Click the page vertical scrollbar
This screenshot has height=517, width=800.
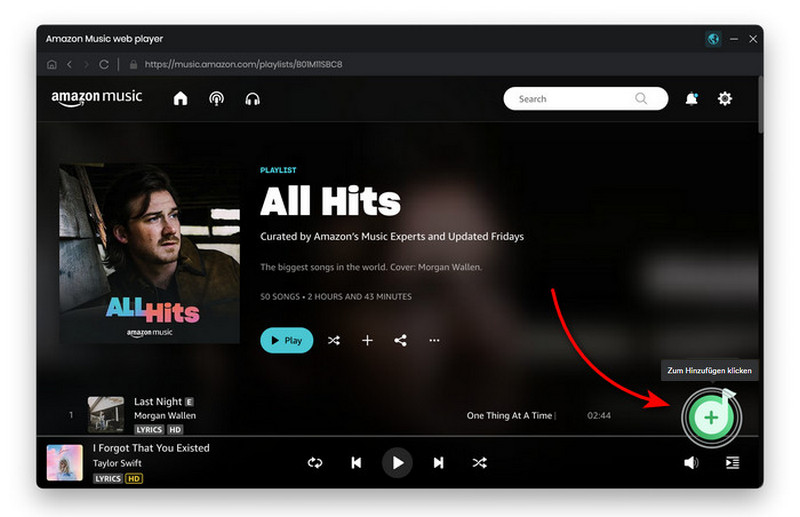(x=760, y=105)
